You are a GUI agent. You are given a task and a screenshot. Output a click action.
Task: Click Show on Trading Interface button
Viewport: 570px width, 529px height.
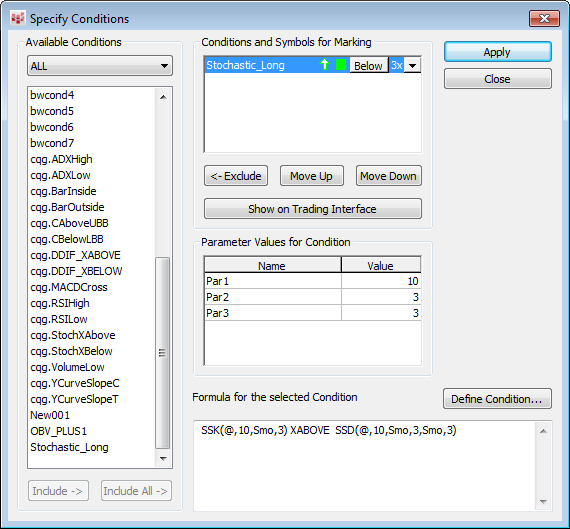pyautogui.click(x=313, y=209)
